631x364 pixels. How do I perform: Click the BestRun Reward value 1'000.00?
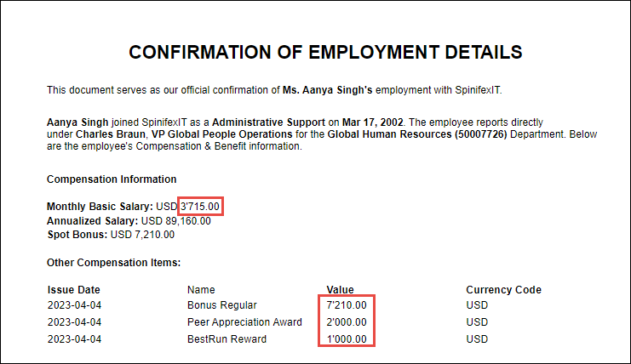(347, 339)
